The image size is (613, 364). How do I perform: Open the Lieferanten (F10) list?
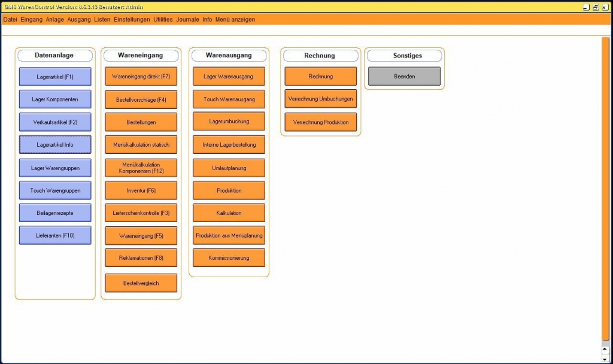point(54,235)
